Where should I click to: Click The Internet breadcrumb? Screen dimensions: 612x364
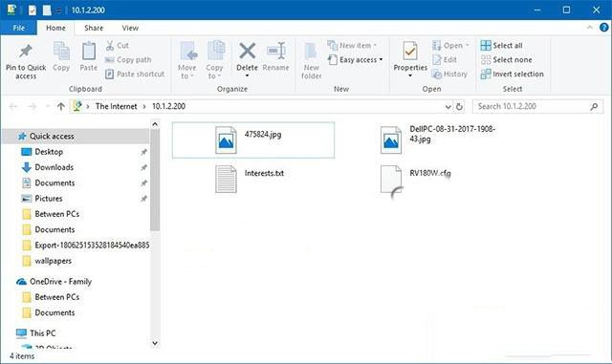click(x=117, y=106)
